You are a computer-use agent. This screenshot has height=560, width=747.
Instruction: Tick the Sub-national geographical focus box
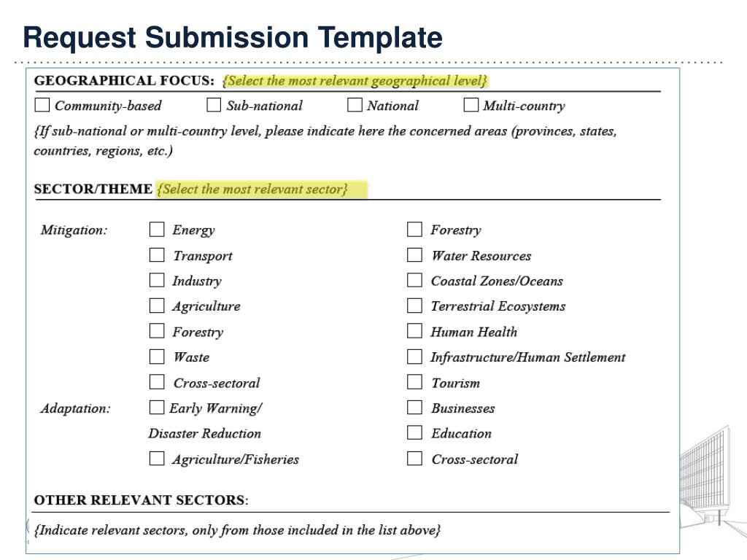coord(214,105)
